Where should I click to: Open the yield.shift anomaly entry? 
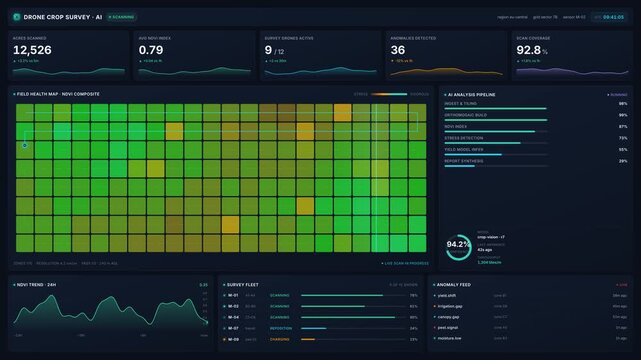coord(530,295)
